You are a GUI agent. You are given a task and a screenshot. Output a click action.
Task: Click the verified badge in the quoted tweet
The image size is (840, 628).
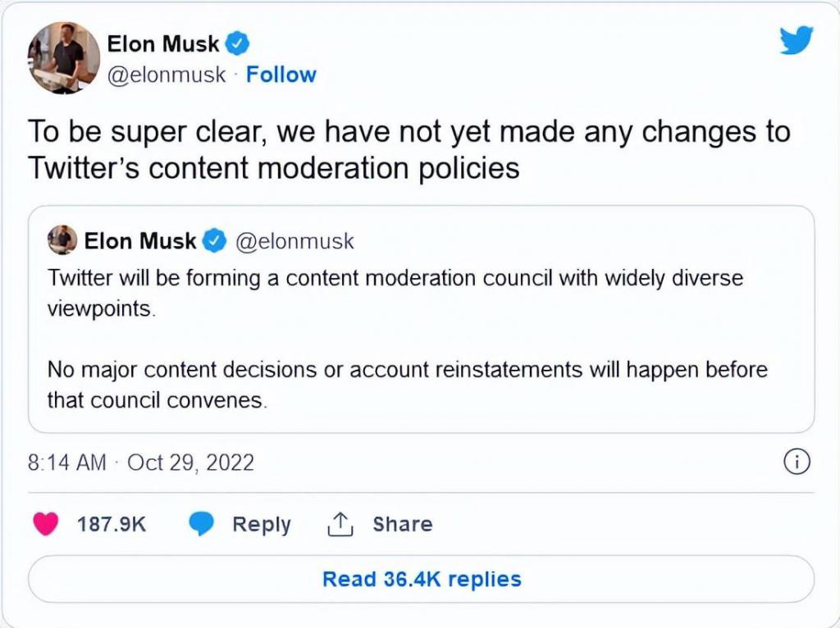pyautogui.click(x=214, y=241)
